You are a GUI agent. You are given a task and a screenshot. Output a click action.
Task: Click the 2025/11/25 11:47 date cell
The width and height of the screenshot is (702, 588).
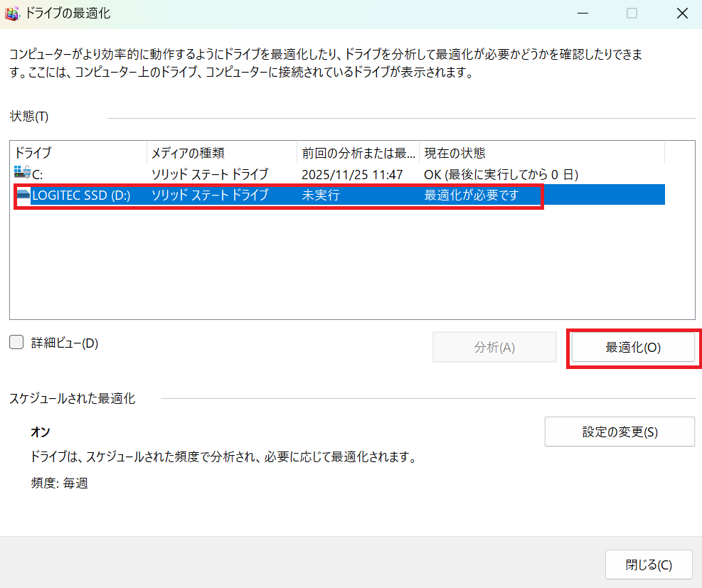tap(352, 174)
